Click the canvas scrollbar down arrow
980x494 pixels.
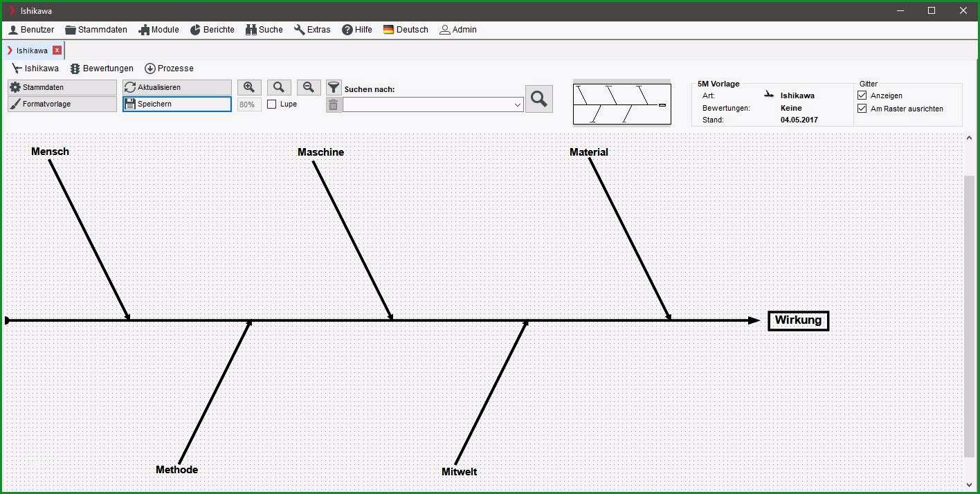point(970,485)
